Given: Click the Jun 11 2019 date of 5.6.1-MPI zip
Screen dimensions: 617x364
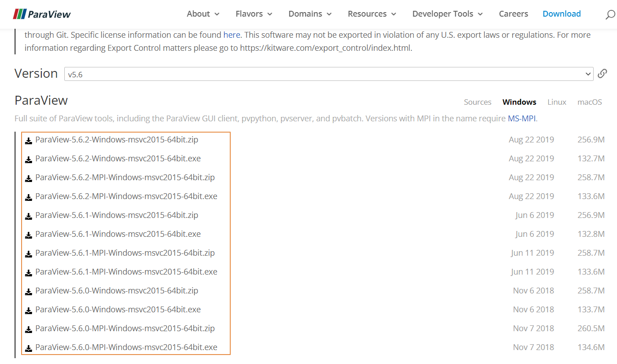Looking at the screenshot, I should [x=532, y=253].
